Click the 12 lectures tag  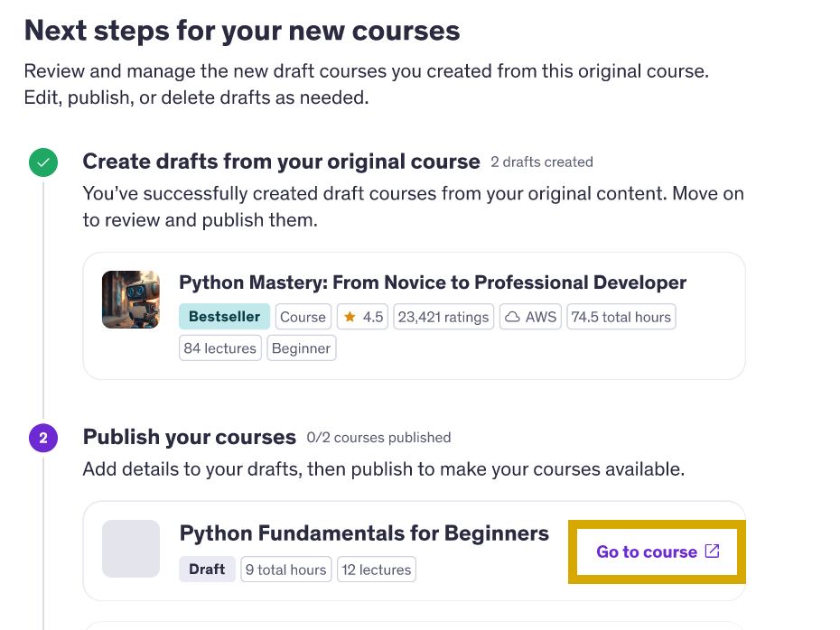click(x=377, y=569)
